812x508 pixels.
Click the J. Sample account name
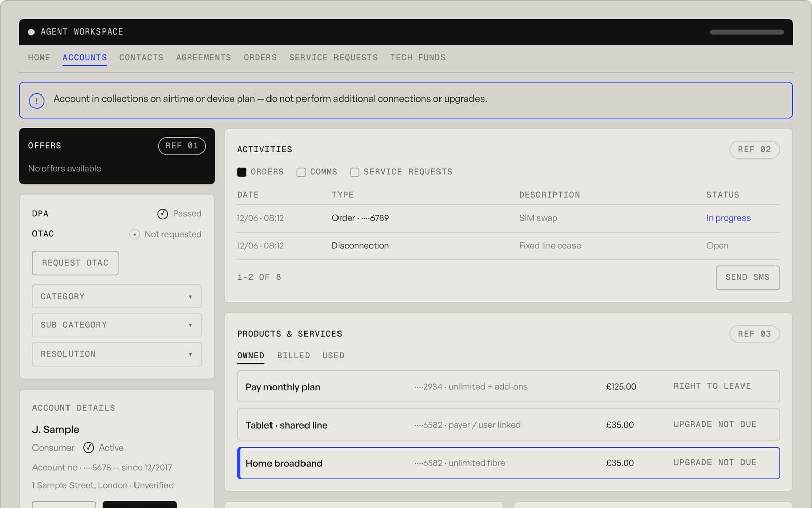(x=56, y=430)
